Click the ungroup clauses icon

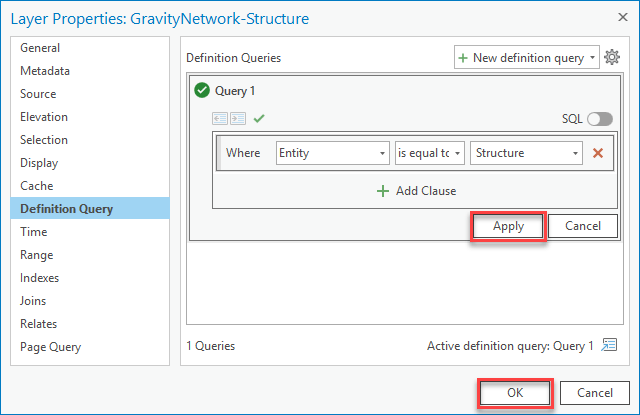pyautogui.click(x=221, y=118)
